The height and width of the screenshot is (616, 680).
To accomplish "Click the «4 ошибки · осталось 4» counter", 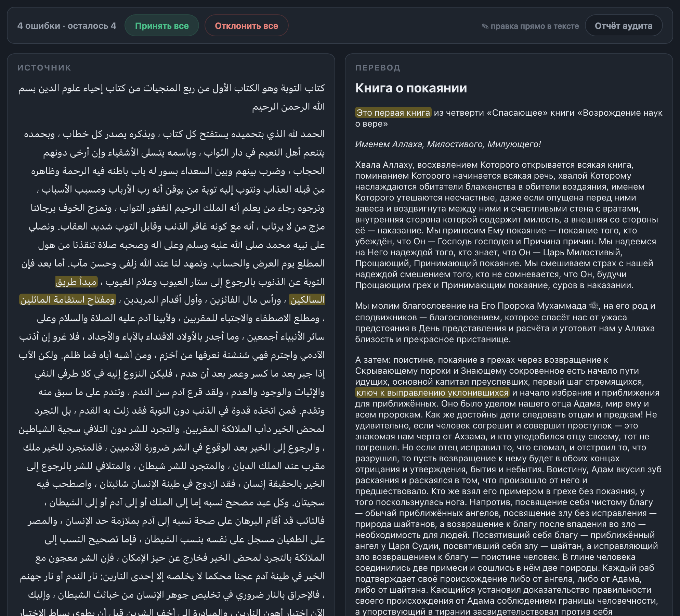I will (67, 26).
